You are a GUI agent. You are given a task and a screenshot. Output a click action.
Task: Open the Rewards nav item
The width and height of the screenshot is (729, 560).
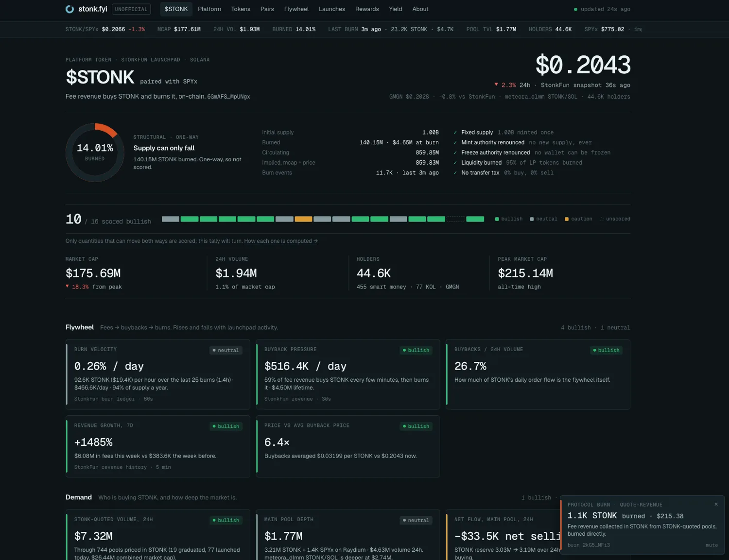click(367, 9)
